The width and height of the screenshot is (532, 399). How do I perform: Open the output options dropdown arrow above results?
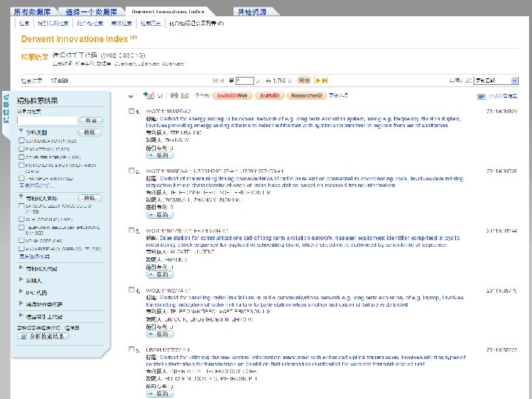pyautogui.click(x=131, y=97)
